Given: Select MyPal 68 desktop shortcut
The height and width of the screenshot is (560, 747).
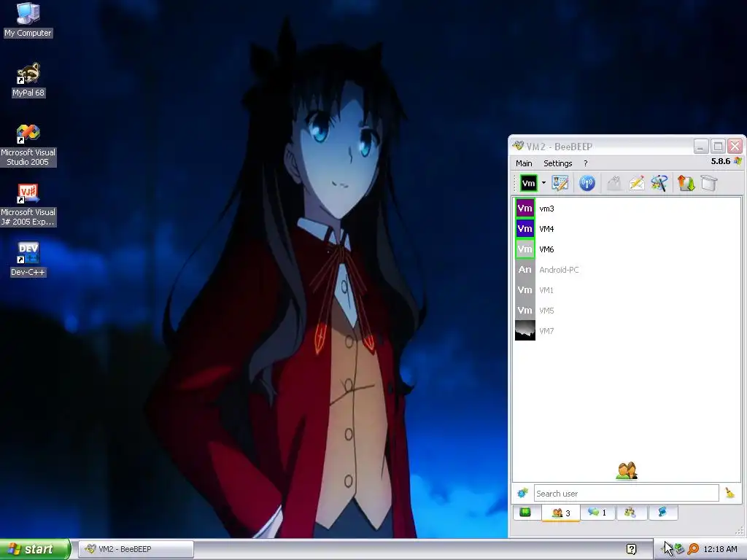Looking at the screenshot, I should coord(28,80).
